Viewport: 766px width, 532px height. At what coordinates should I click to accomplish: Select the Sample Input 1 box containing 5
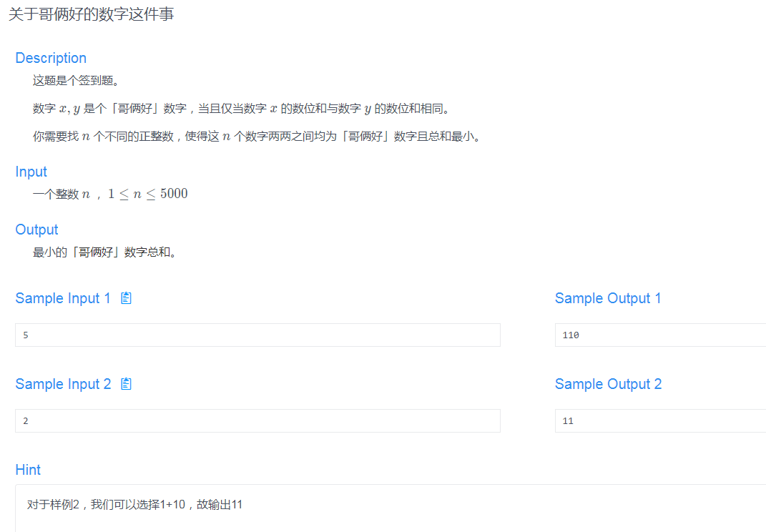257,335
